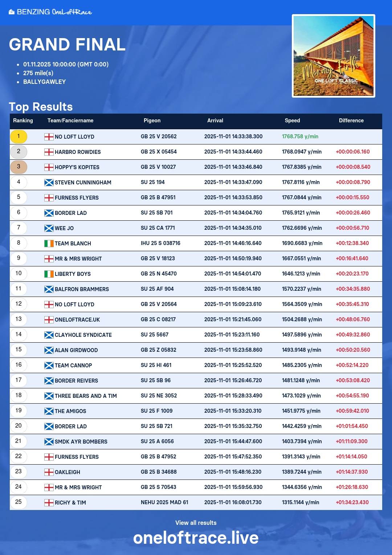Click the Scotland flag beside Steven Cunningham
The width and height of the screenshot is (392, 555).
(x=49, y=183)
